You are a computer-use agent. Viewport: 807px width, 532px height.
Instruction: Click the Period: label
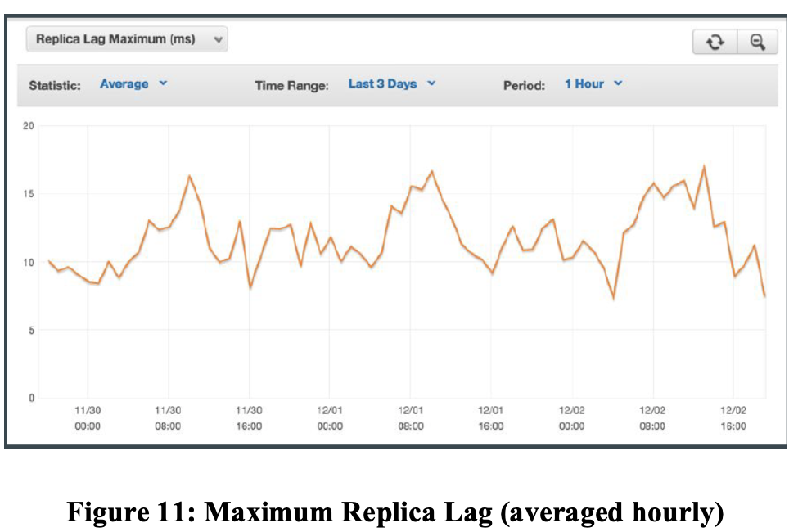point(524,85)
